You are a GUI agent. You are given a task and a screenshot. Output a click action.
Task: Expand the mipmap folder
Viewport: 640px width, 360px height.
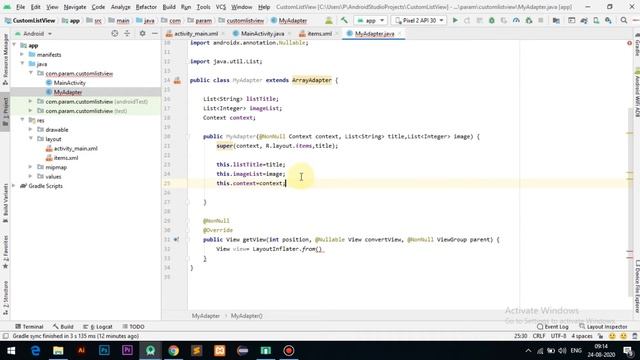[x=30, y=167]
